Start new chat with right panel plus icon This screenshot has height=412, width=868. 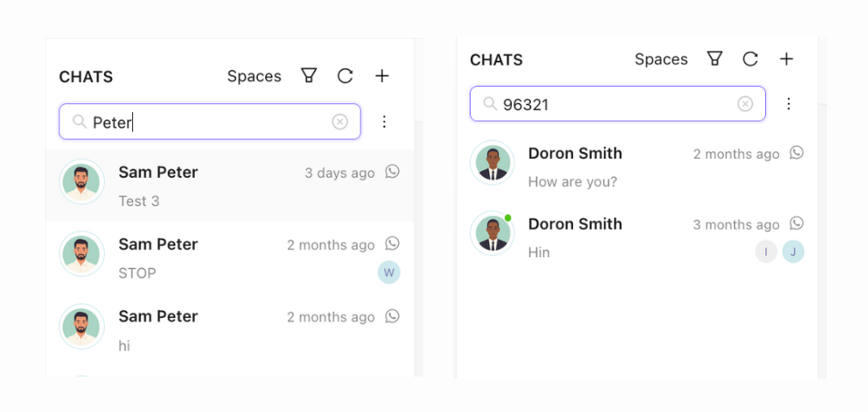pos(787,59)
